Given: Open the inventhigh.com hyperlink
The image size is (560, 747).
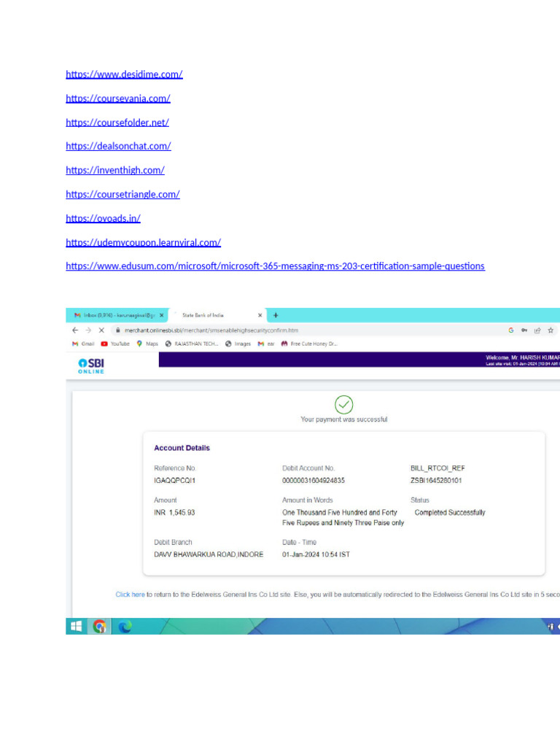Looking at the screenshot, I should point(115,170).
